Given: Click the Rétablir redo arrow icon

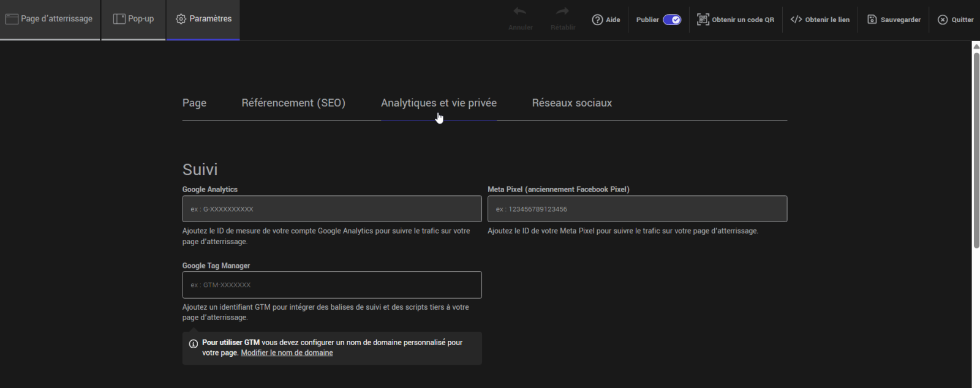Looking at the screenshot, I should click(562, 12).
